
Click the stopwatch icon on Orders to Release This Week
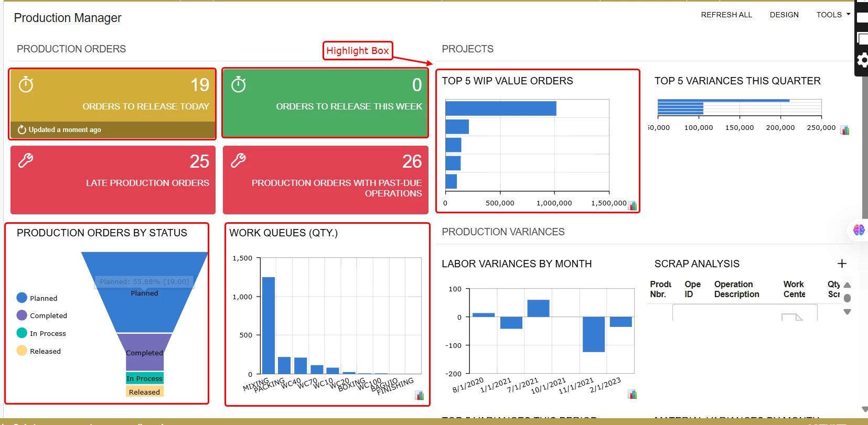(239, 84)
